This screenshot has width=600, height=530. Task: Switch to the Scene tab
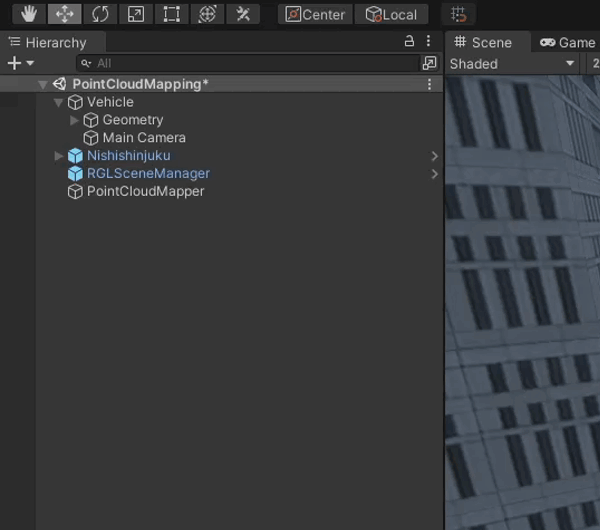(x=482, y=42)
